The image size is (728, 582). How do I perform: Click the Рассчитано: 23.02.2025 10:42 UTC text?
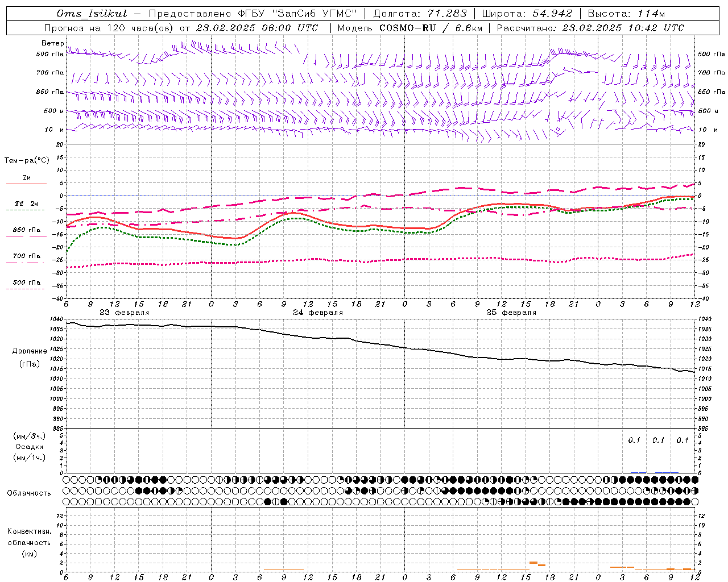(x=590, y=28)
